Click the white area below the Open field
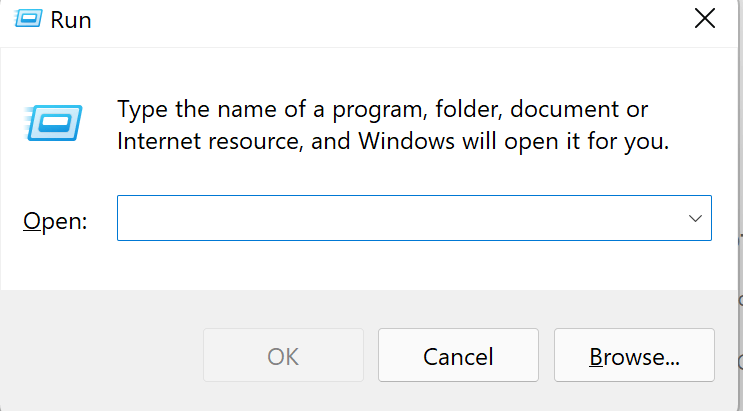 point(400,265)
